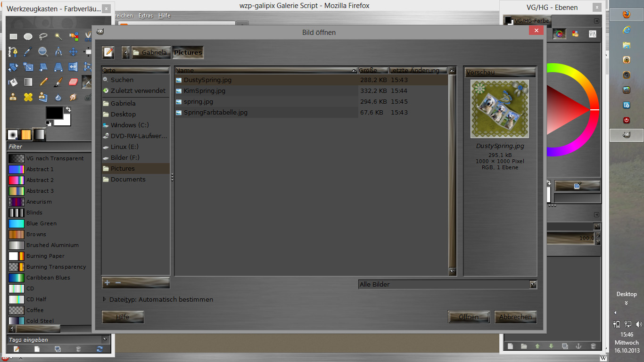Viewport: 644px width, 362px height.
Task: Select the Blur/Sharpen droplet tool
Action: coord(58,97)
